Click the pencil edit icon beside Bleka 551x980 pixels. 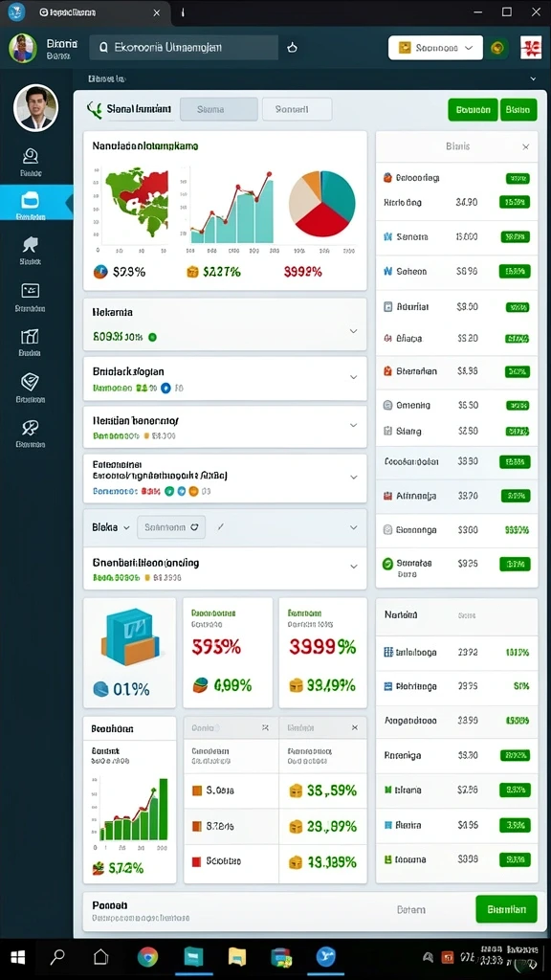point(221,527)
